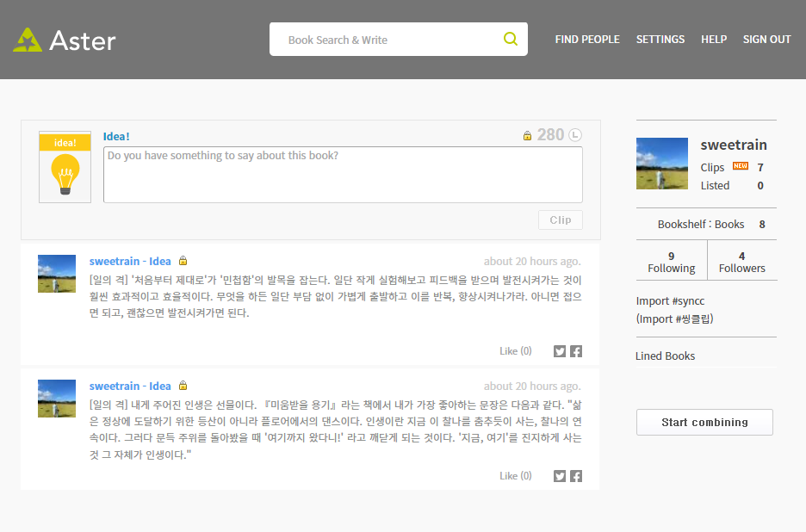Viewport: 806px width, 532px height.
Task: Click the Aster star logo icon
Action: [x=28, y=40]
